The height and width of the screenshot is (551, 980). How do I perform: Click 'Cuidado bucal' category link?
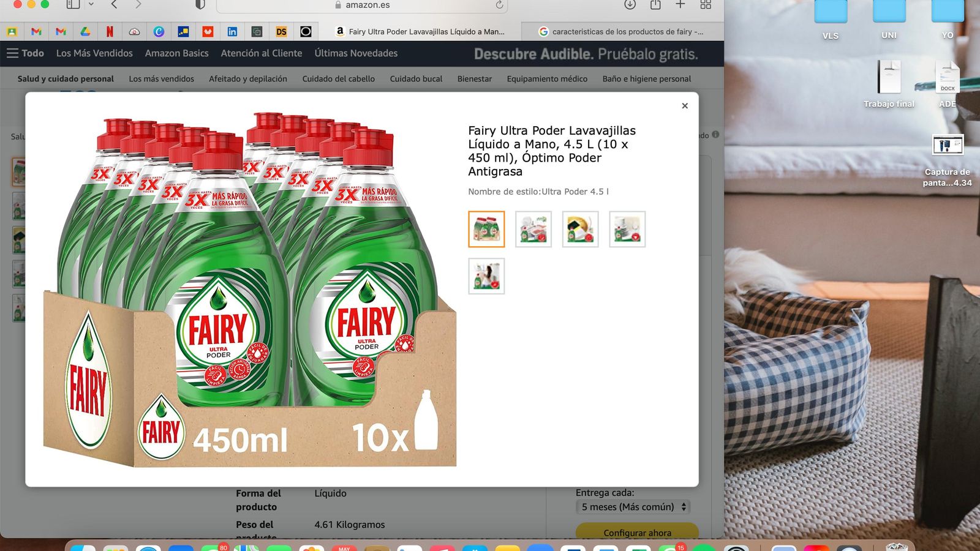pyautogui.click(x=416, y=79)
